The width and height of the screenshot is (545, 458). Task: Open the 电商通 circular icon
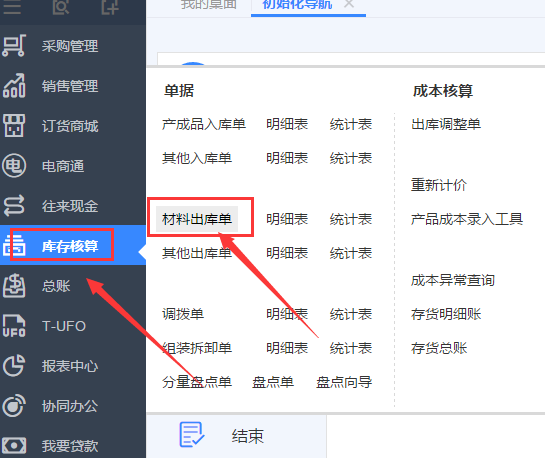(x=14, y=165)
